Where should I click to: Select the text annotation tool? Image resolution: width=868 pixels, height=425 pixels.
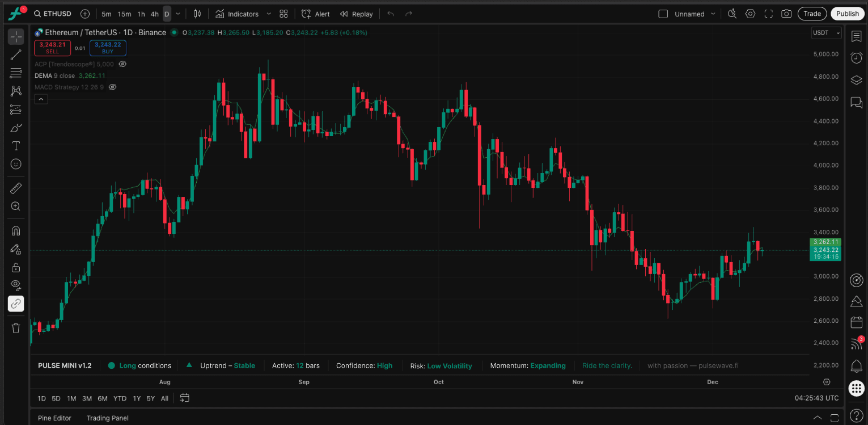[16, 146]
